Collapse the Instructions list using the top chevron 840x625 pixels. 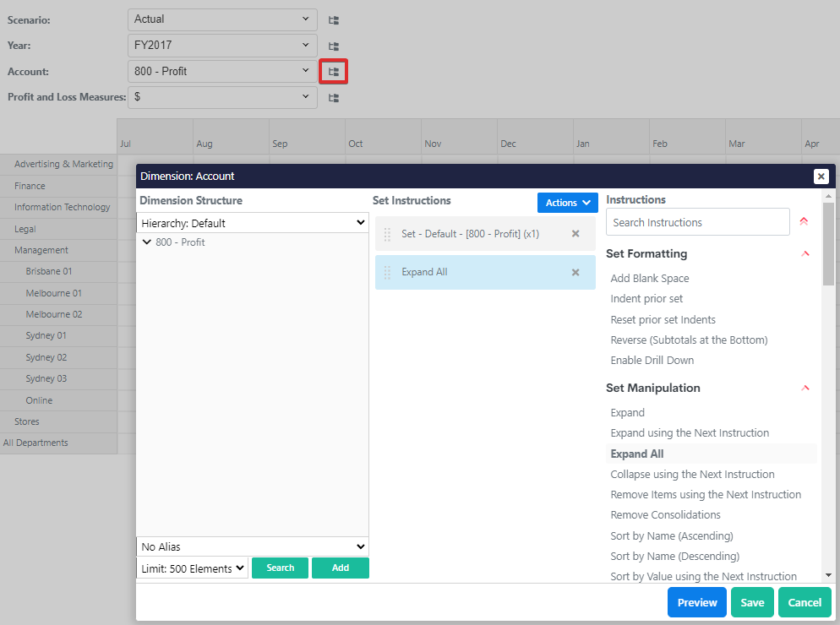[804, 221]
